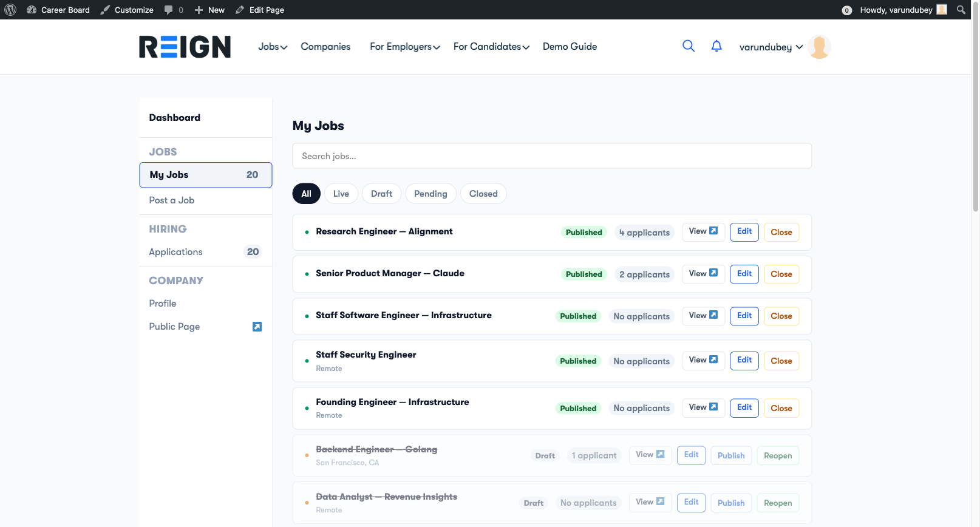Edit Staff Software Engineer — Infrastructure job
This screenshot has height=527, width=980.
click(x=744, y=316)
